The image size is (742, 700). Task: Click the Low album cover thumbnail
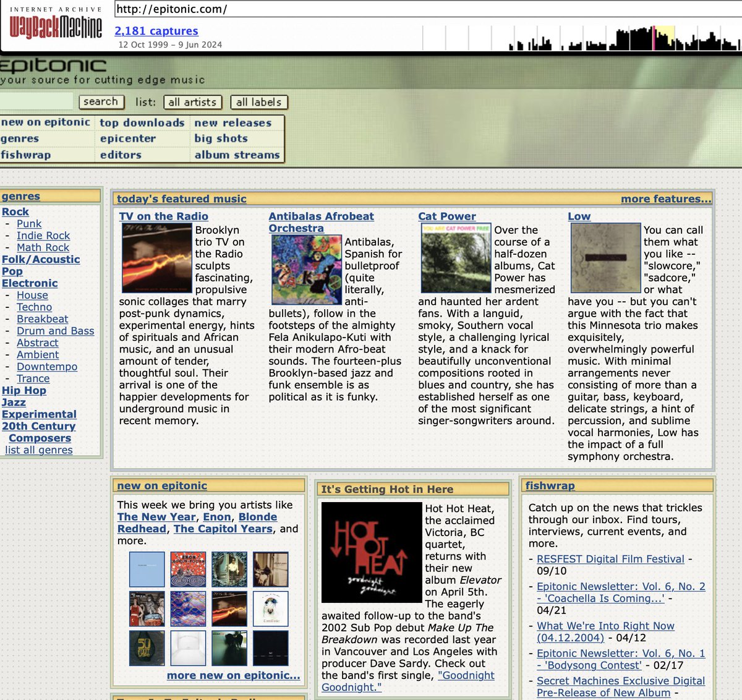click(x=605, y=258)
